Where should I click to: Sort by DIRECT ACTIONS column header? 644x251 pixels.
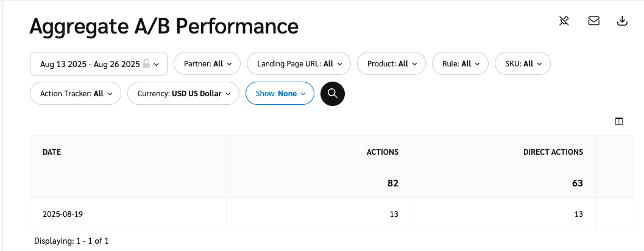(x=553, y=152)
